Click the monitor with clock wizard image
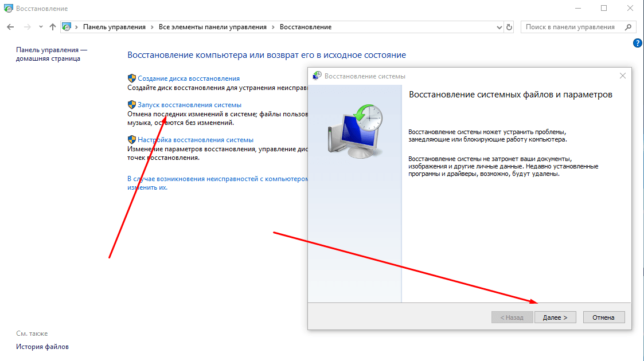Image resolution: width=644 pixels, height=361 pixels. pyautogui.click(x=356, y=131)
